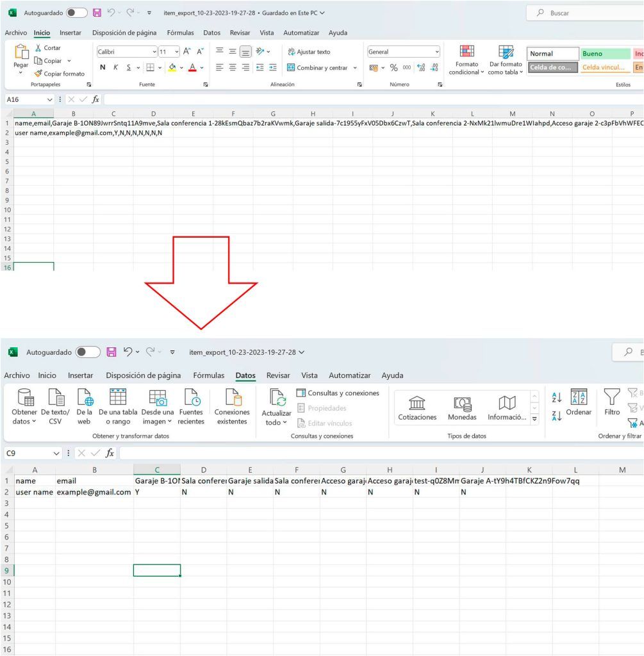Click the Buscar search box
The height and width of the screenshot is (656, 644).
[x=583, y=13]
